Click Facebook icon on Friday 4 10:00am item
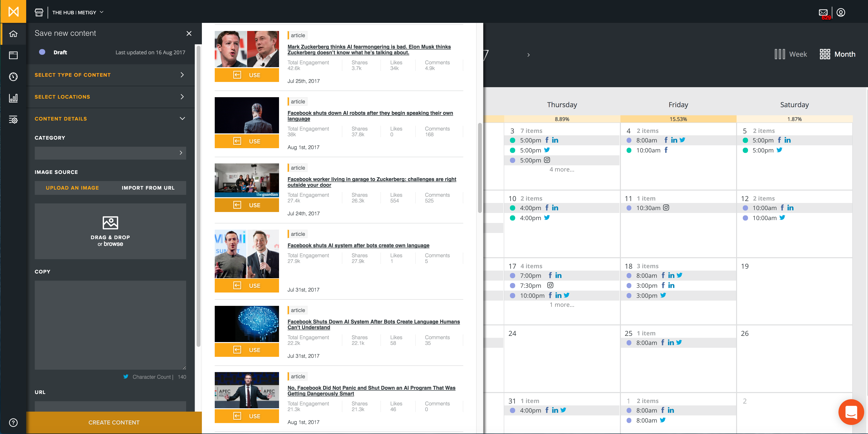The image size is (868, 434). (666, 150)
